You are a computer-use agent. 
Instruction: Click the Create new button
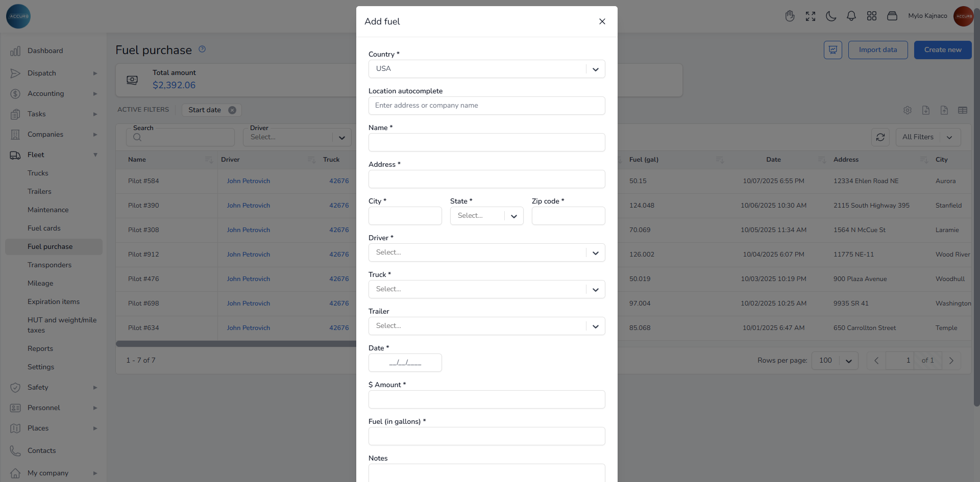942,50
